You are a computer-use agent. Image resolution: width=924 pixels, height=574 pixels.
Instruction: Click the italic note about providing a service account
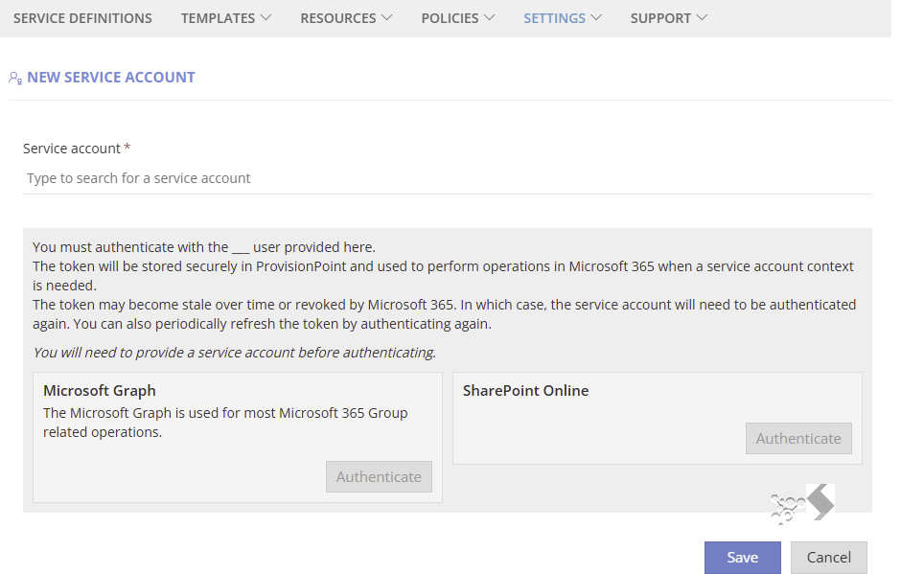(x=235, y=353)
